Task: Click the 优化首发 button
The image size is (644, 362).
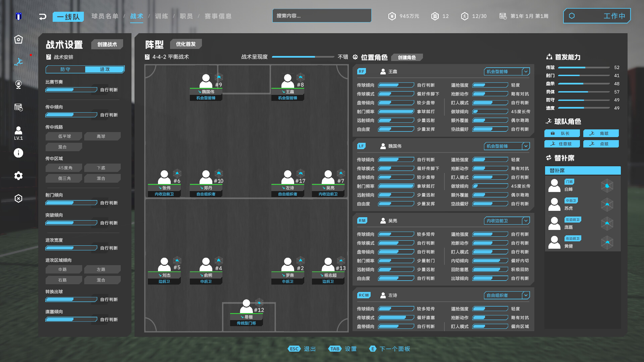Action: (x=186, y=44)
